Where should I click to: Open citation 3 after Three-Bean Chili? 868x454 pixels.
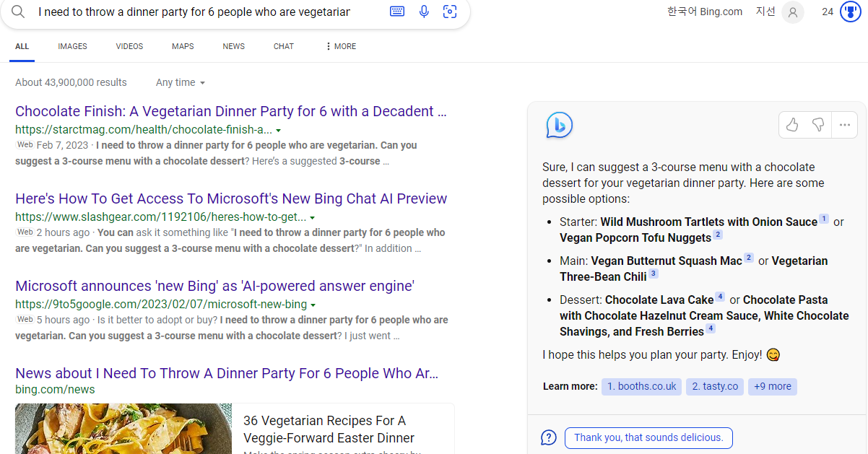654,274
